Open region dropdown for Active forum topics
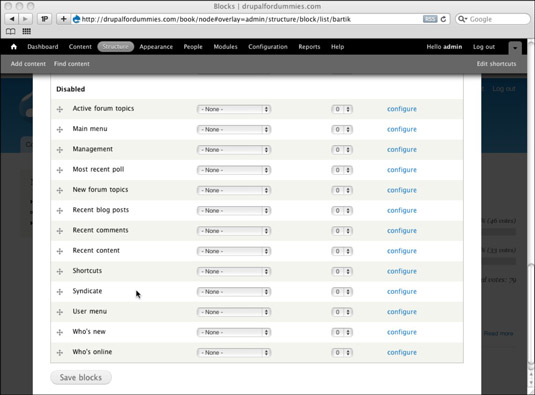Image resolution: width=535 pixels, height=395 pixels. (x=234, y=109)
